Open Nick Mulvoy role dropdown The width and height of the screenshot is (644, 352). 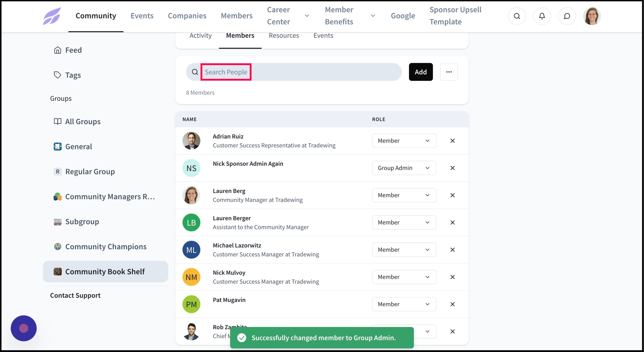tap(404, 277)
